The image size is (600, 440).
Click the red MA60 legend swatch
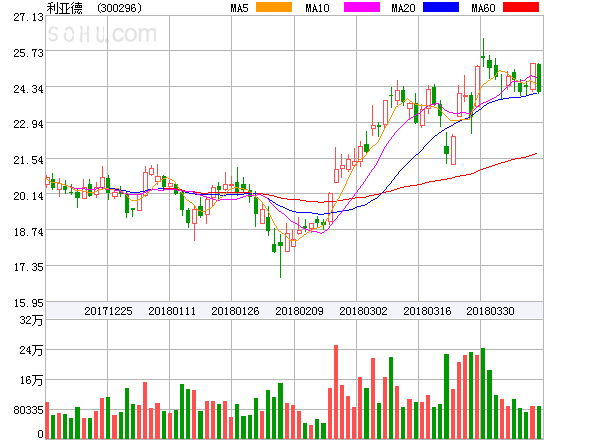521,7
